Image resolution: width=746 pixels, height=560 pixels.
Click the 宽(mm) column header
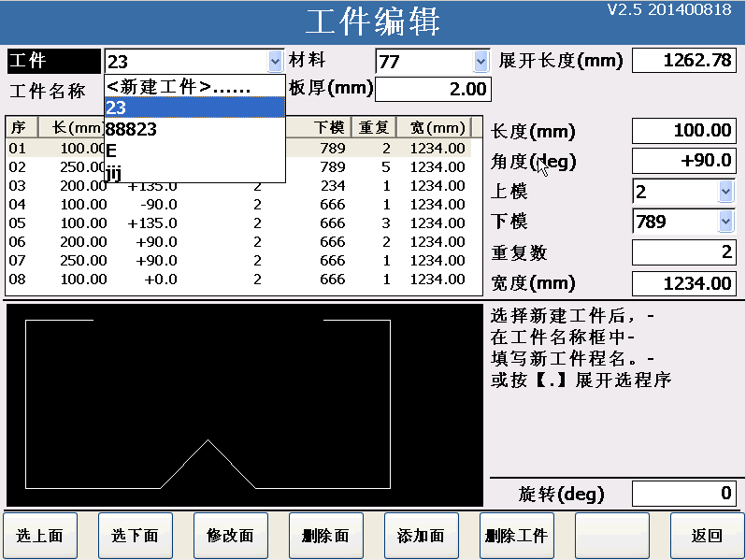(435, 127)
